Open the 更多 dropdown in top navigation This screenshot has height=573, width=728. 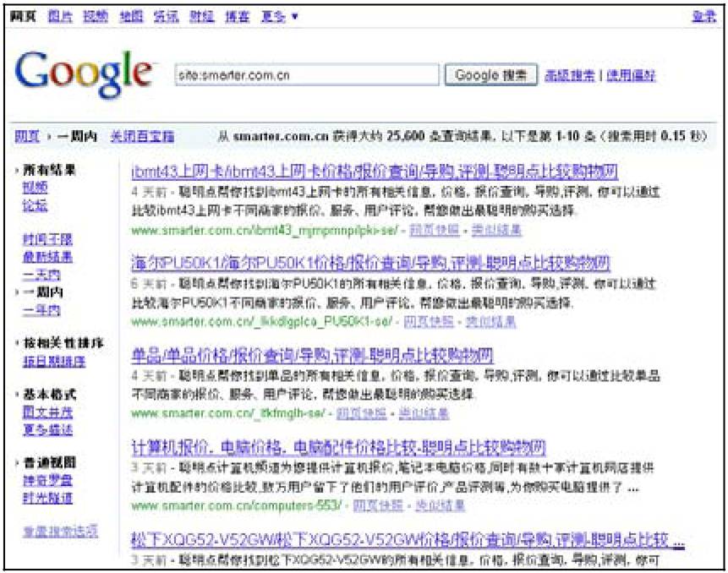(278, 17)
